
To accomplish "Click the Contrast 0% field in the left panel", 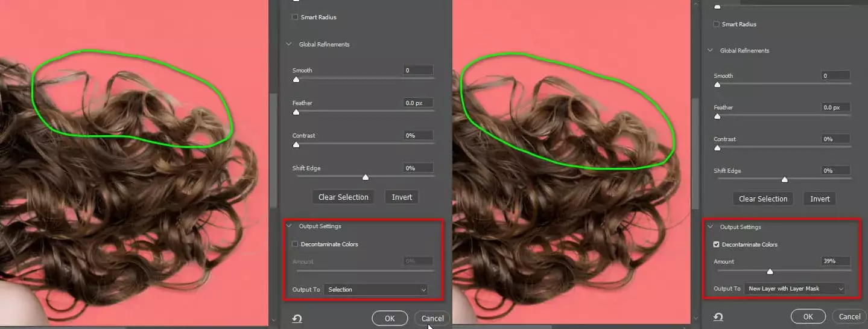I will click(419, 135).
